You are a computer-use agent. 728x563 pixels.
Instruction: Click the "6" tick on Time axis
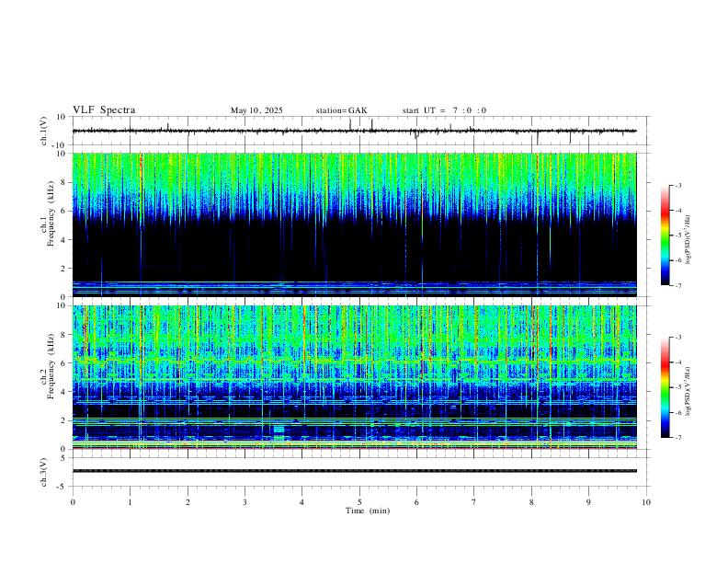click(x=417, y=502)
